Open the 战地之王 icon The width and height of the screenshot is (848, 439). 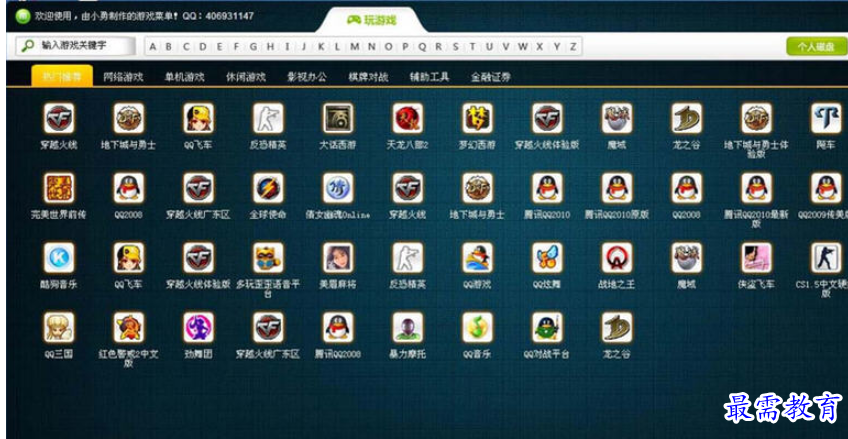[x=617, y=257]
